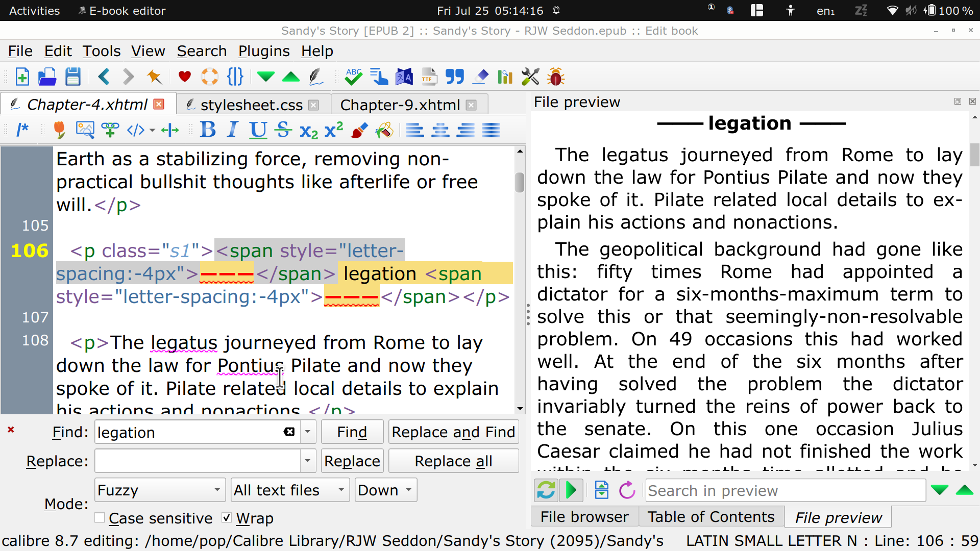The height and width of the screenshot is (551, 980).
Task: Click the Embed fonts TTF icon
Action: 429,77
